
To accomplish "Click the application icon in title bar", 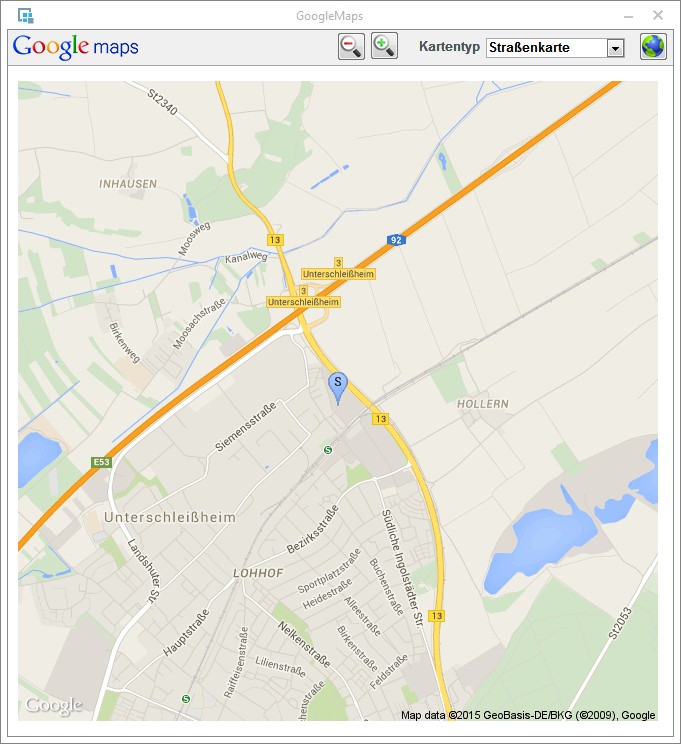I will point(26,16).
